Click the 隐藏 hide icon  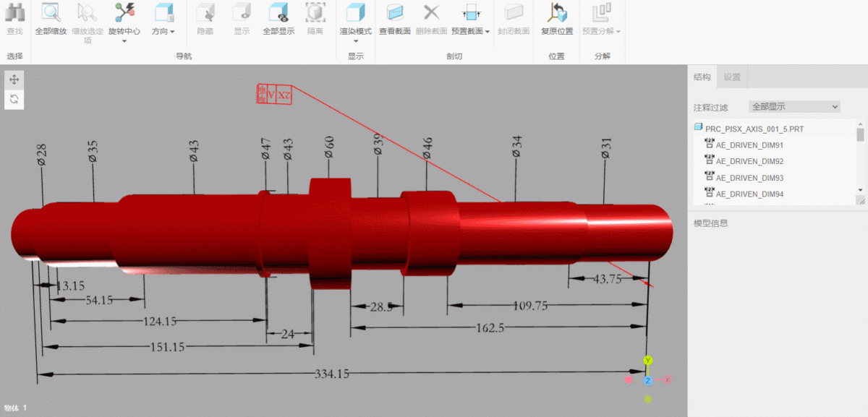(x=205, y=12)
